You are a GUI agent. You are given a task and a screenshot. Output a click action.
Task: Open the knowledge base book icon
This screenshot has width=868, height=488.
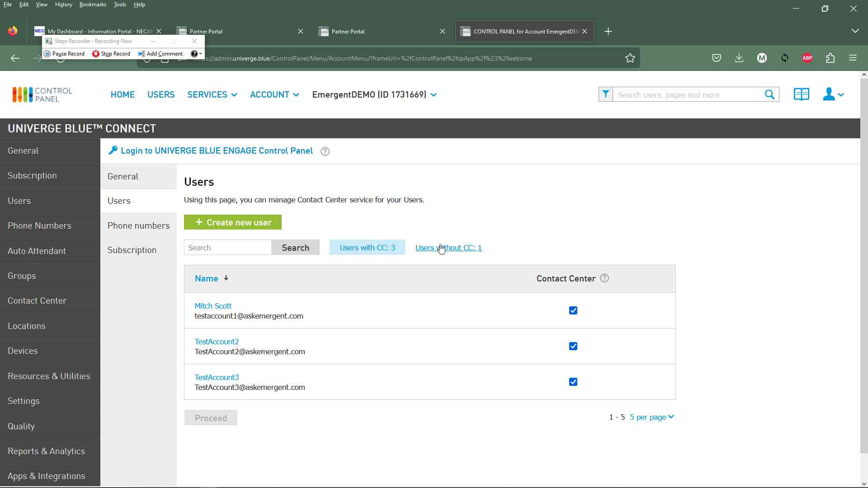[801, 94]
